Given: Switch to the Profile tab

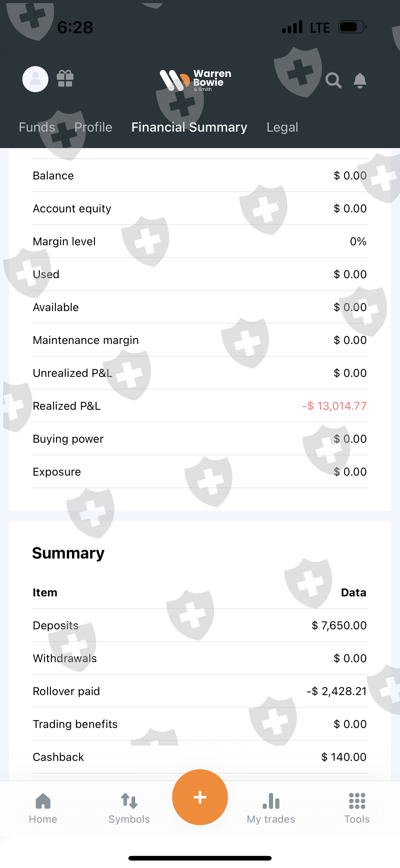Looking at the screenshot, I should point(93,127).
